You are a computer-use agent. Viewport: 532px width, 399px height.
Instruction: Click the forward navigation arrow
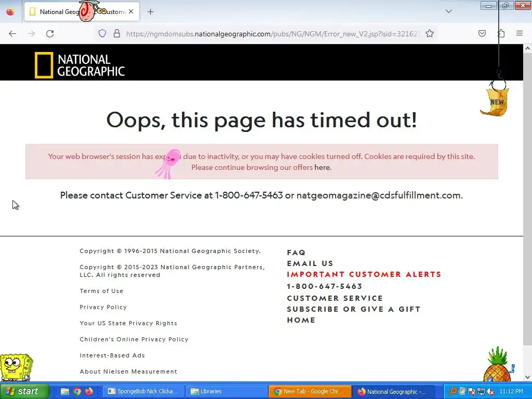[x=31, y=34]
